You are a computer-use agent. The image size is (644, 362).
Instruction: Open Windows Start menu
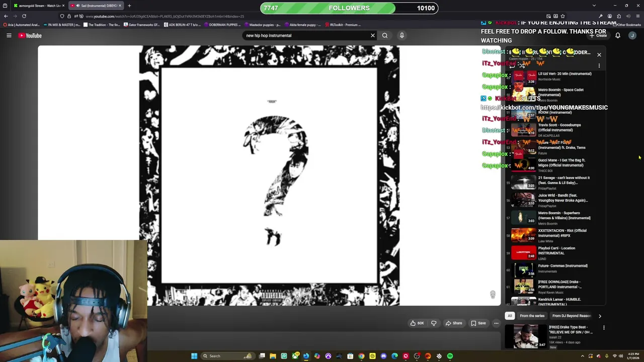194,356
